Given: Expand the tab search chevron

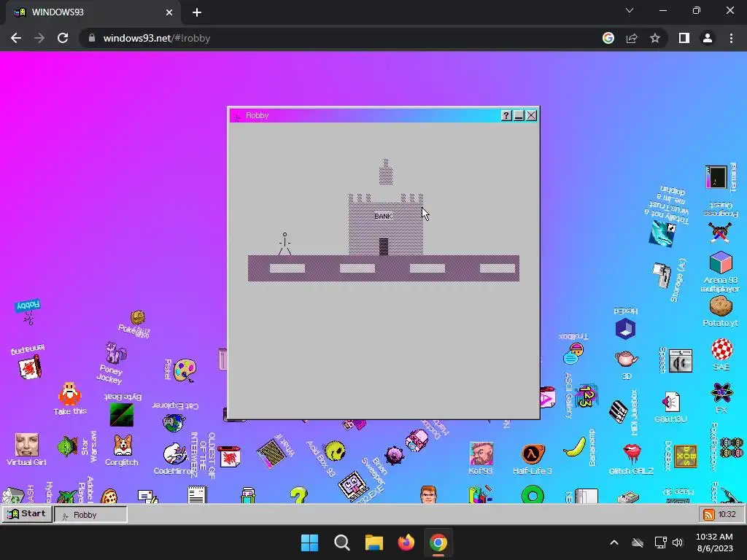Looking at the screenshot, I should 630,10.
